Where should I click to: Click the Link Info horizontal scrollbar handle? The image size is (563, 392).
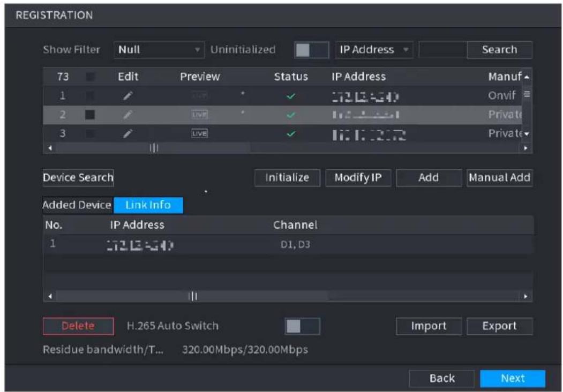[192, 297]
